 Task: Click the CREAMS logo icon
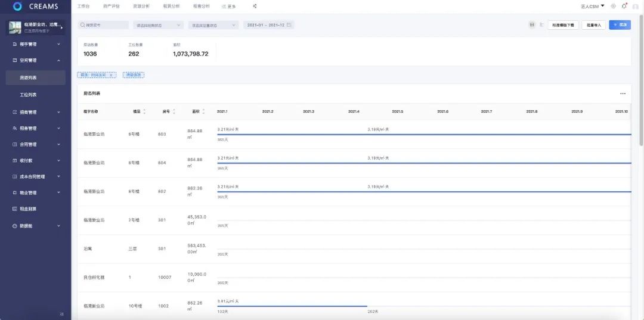[17, 6]
